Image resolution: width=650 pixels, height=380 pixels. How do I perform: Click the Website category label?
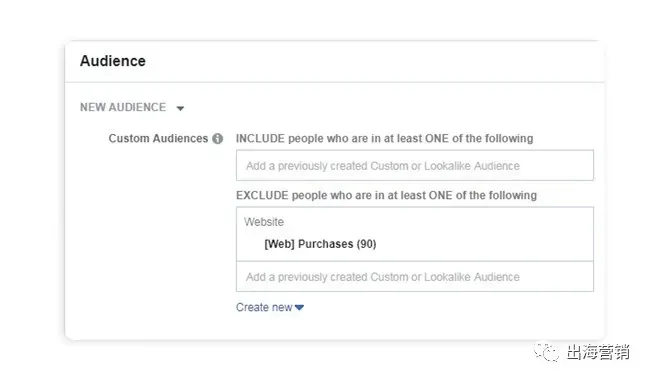point(264,222)
